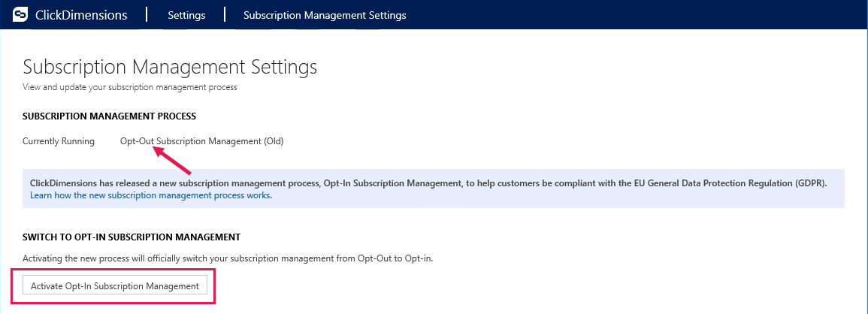This screenshot has width=868, height=314.
Task: Click 'View and update your subscription management process' text
Action: click(x=129, y=87)
